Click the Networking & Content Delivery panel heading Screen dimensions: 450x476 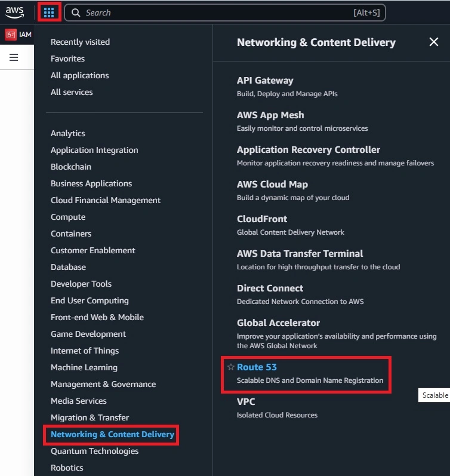click(x=316, y=42)
